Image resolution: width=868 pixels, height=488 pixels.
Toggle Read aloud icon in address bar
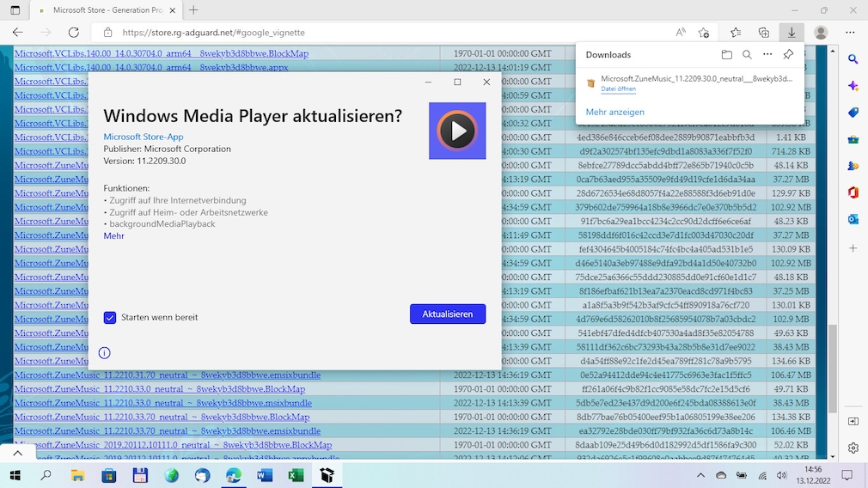pyautogui.click(x=681, y=32)
